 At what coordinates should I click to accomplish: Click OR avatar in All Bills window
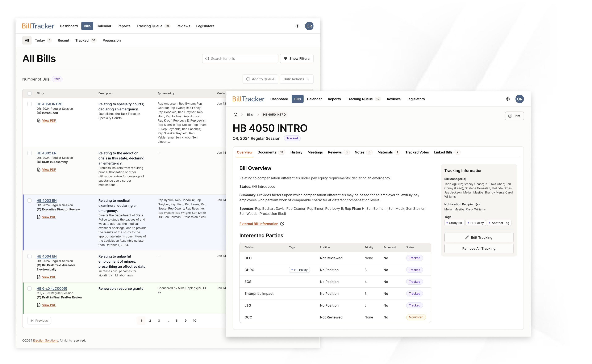309,26
